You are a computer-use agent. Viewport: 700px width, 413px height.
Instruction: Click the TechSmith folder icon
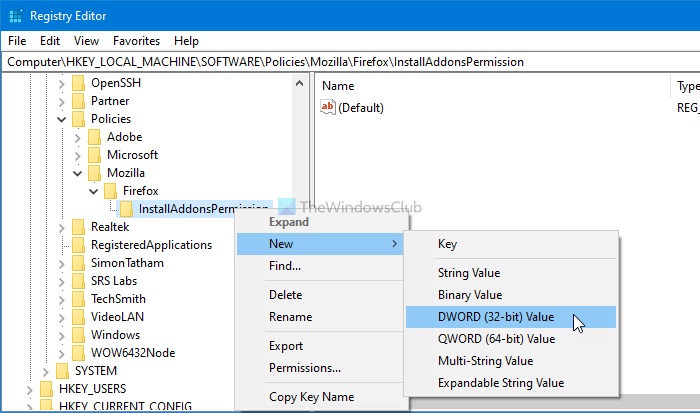pyautogui.click(x=79, y=299)
